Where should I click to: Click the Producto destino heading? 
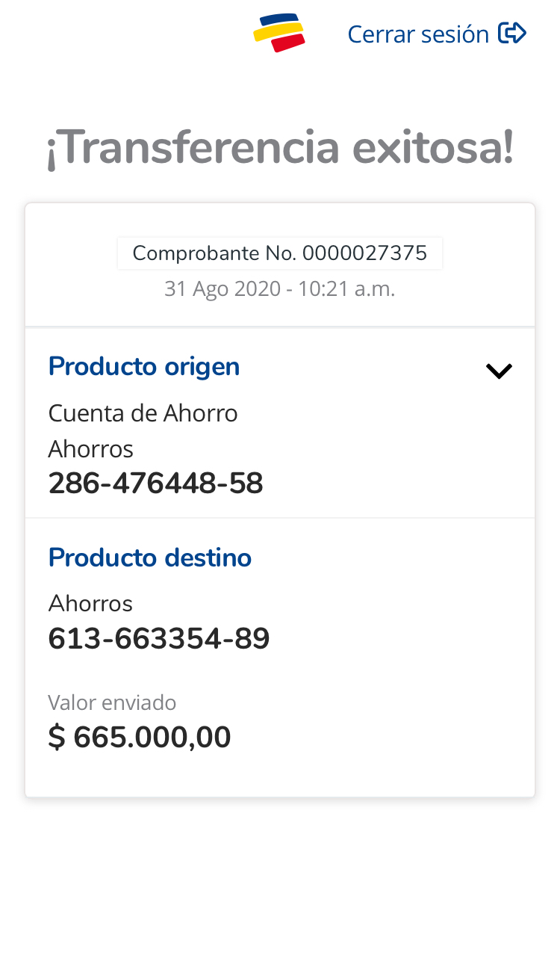click(x=150, y=557)
